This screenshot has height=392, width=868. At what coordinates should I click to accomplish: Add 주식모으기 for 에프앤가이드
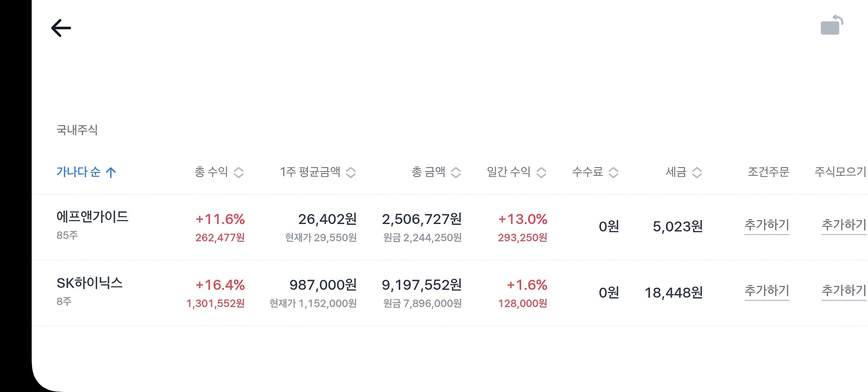click(844, 225)
